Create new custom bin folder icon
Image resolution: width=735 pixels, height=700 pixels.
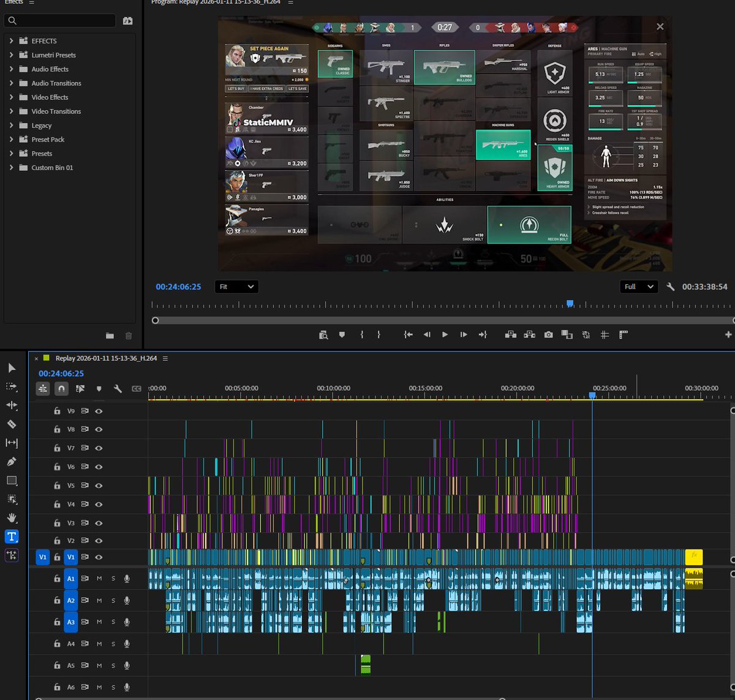[110, 336]
